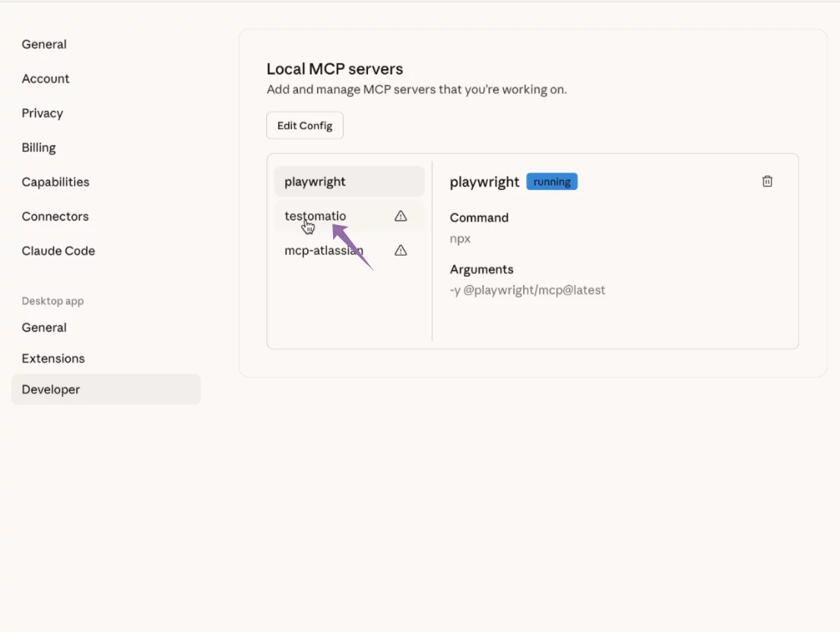The image size is (840, 632).
Task: Click the warning icon next to testomatio
Action: coord(401,216)
